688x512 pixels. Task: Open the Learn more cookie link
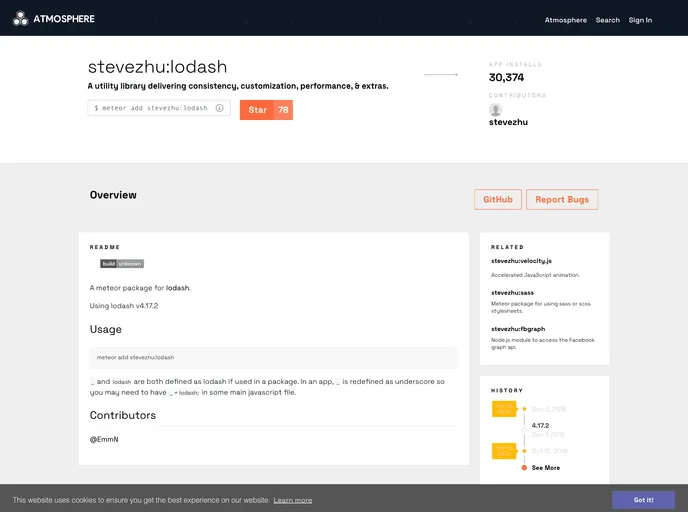click(293, 500)
